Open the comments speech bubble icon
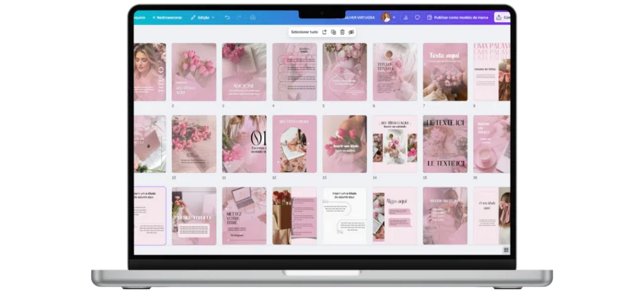The width and height of the screenshot is (644, 298). click(x=418, y=17)
